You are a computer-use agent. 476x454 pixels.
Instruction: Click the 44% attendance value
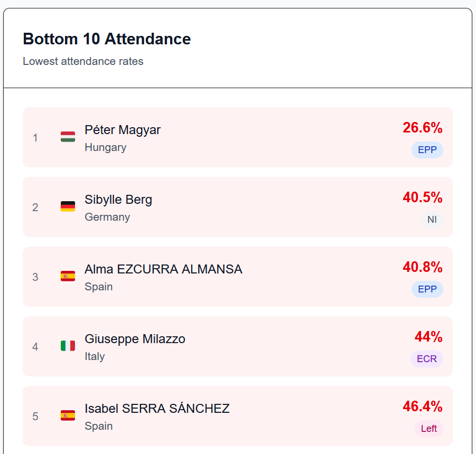(428, 337)
